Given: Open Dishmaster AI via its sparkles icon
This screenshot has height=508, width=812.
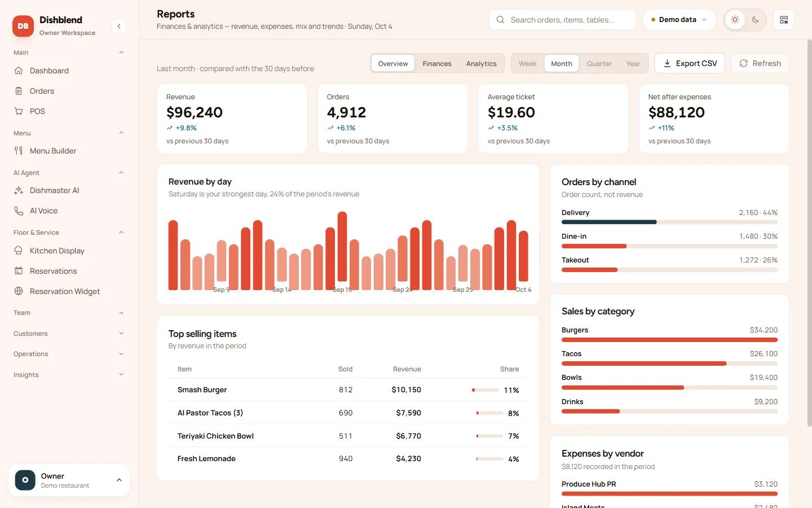Looking at the screenshot, I should point(19,190).
